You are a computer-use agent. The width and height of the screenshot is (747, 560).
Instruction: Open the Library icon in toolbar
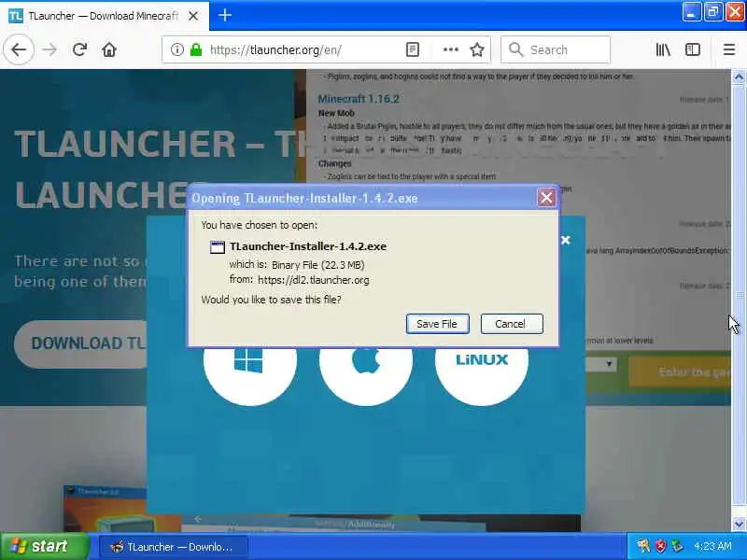tap(663, 49)
